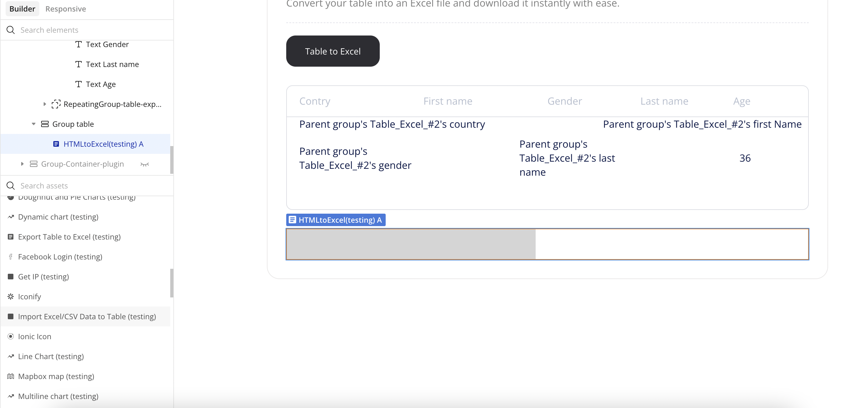The height and width of the screenshot is (408, 868).
Task: Click the Export Table to Excel icon
Action: coord(11,237)
